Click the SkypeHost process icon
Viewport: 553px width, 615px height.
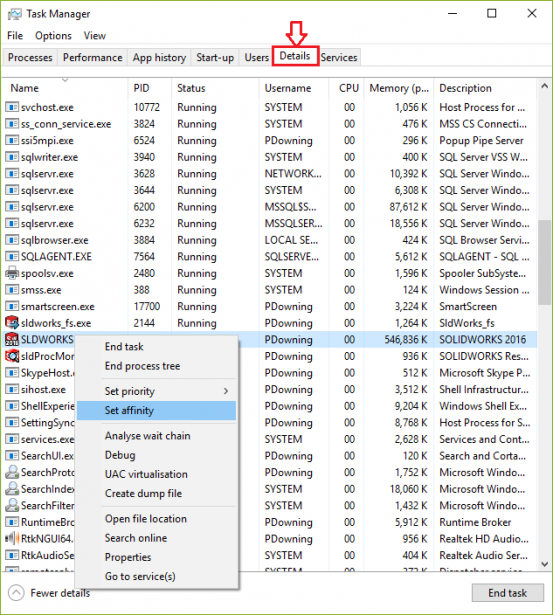point(12,373)
